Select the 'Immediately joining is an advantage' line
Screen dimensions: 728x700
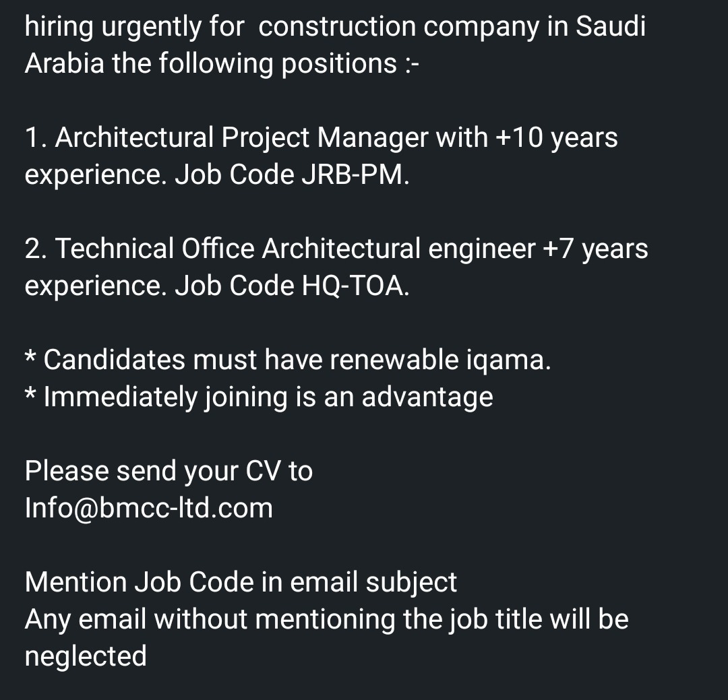268,397
